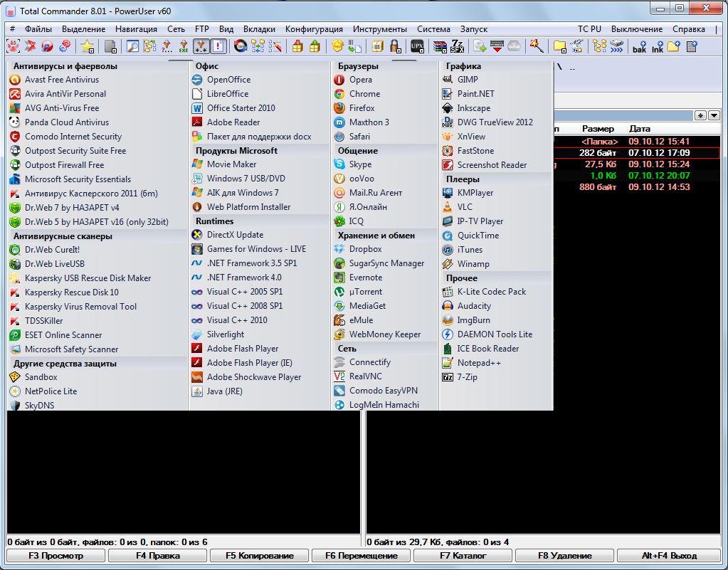Expand the right panel history dropdown arrow
This screenshot has height=570, width=728.
coord(714,115)
